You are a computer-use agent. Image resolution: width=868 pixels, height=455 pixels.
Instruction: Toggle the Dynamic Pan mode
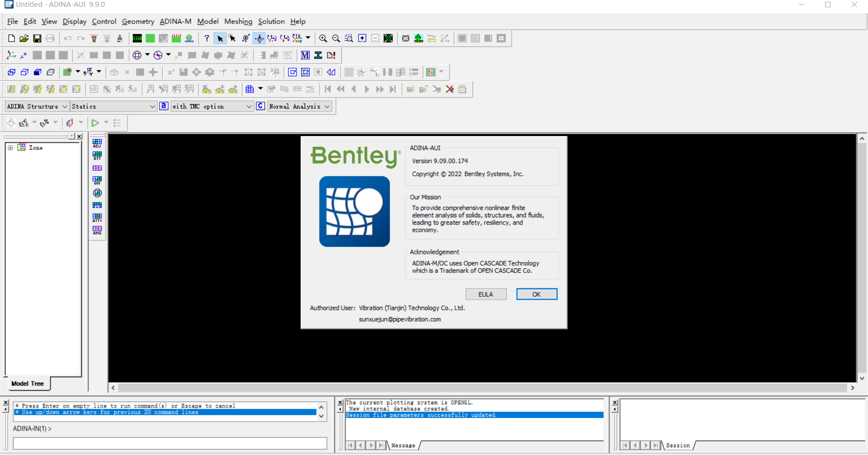pos(259,38)
